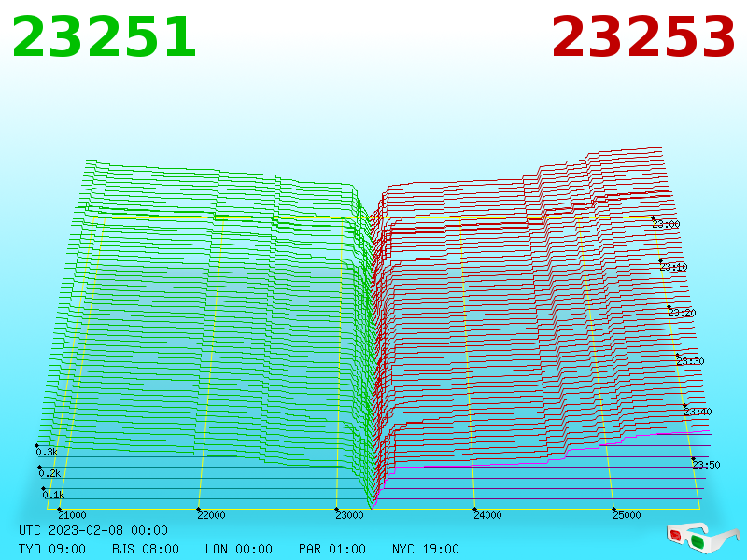Viewport: 747px width, 560px height.
Task: Click the green bid price 23251
Action: click(104, 36)
